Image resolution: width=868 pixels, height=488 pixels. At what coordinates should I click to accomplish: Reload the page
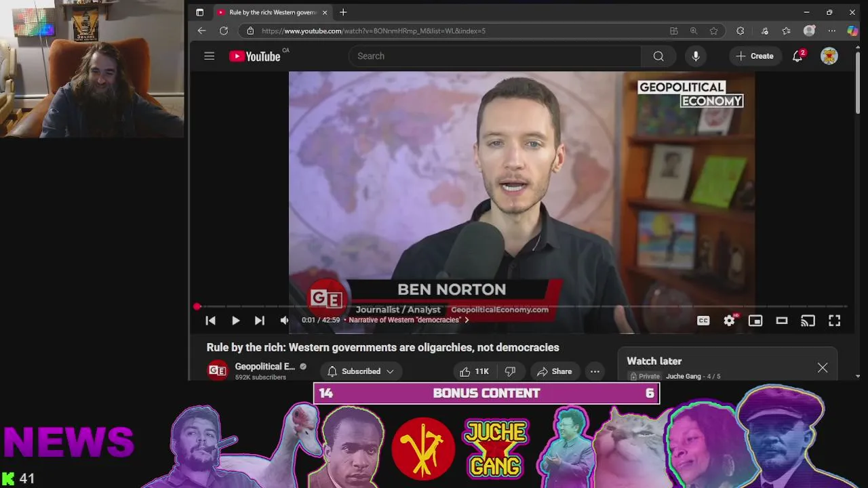click(224, 30)
